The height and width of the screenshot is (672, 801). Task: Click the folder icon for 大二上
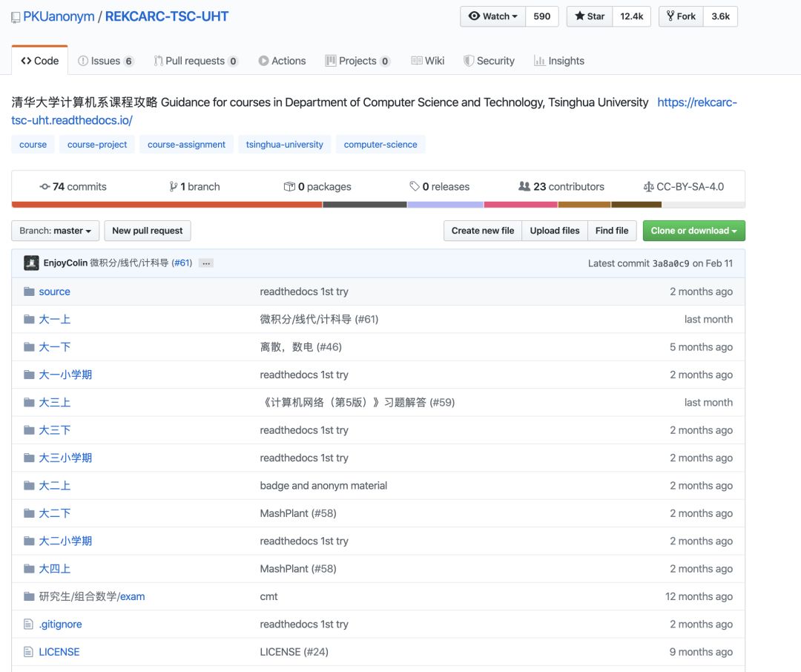pos(29,486)
